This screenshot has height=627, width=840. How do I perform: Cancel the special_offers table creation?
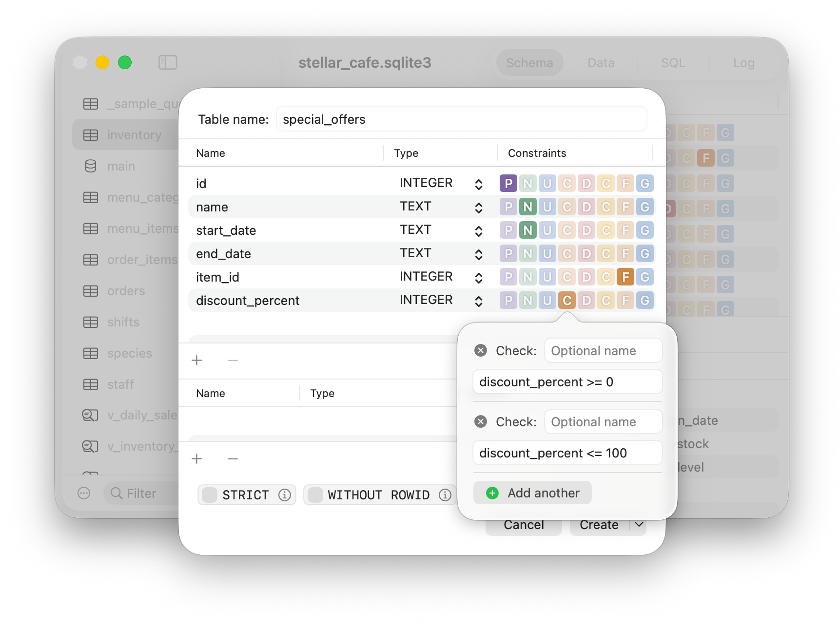pos(523,525)
